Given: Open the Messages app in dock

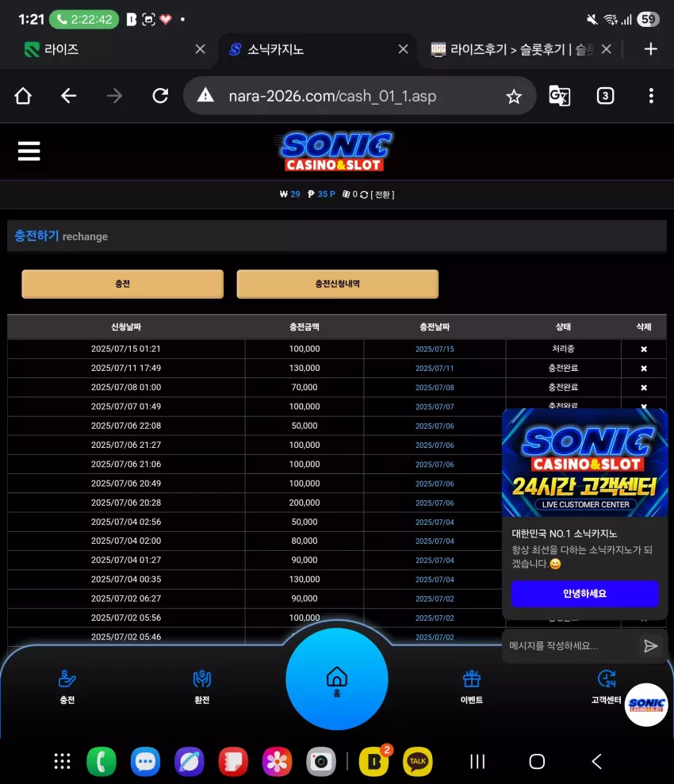Looking at the screenshot, I should (145, 762).
